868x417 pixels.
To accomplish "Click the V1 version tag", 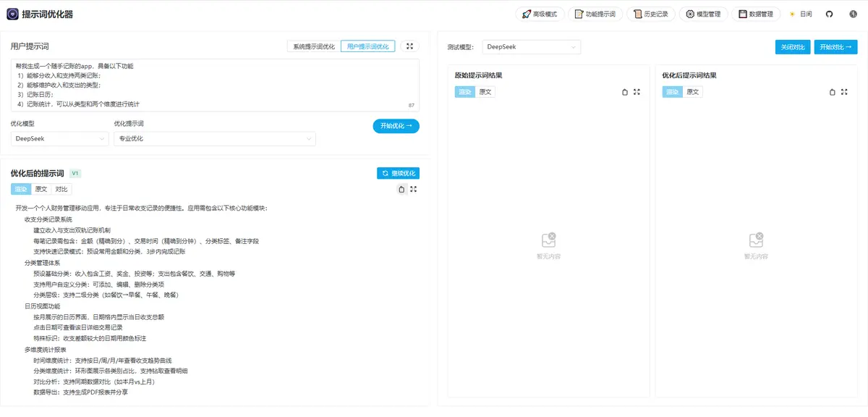I will click(75, 174).
